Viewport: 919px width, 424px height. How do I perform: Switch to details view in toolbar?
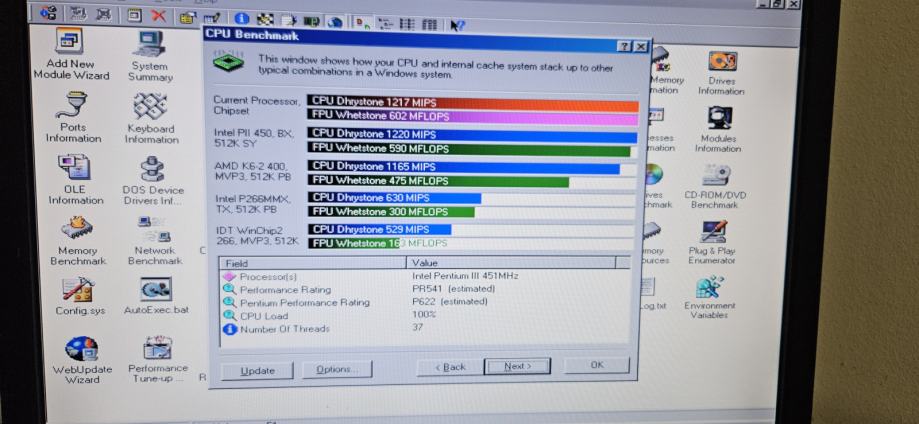[430, 25]
